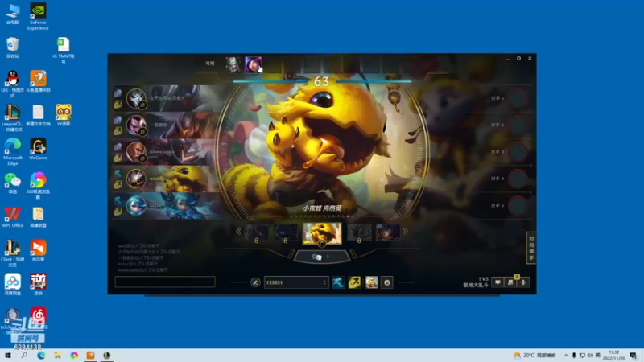Viewport: 644px width, 362px height.
Task: Launch WeGame from desktop
Action: [38, 149]
